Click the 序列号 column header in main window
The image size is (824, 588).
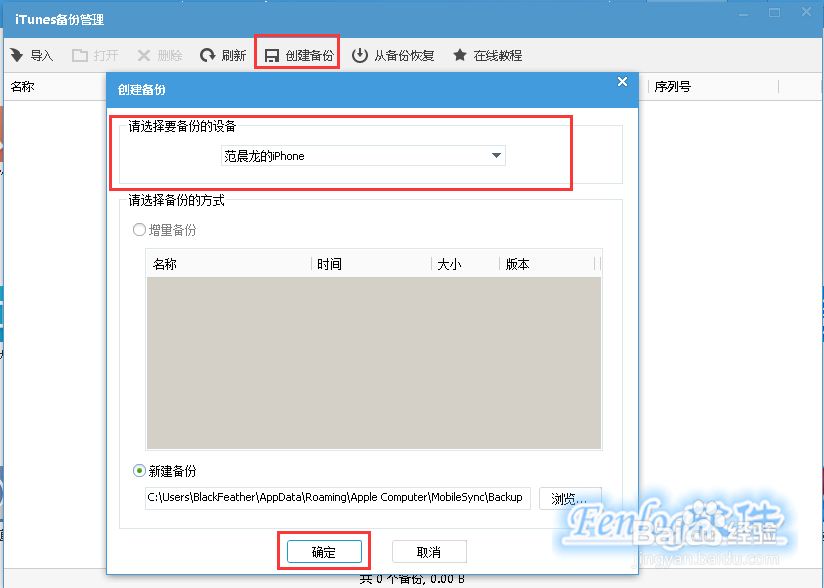713,87
